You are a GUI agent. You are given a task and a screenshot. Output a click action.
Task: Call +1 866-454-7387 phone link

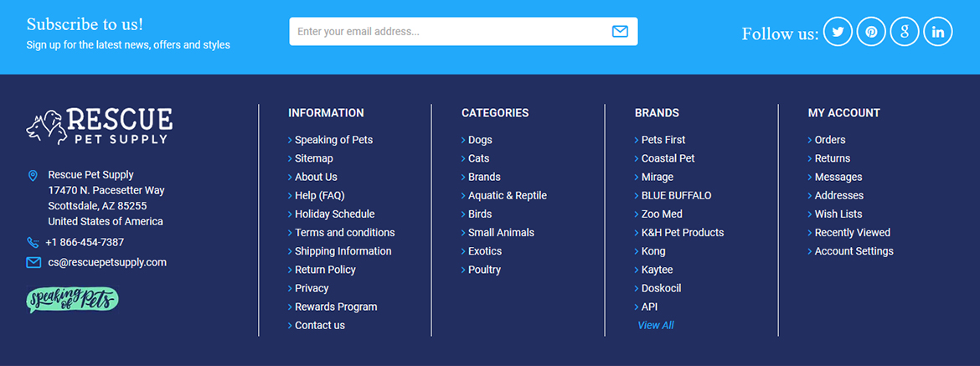point(85,242)
